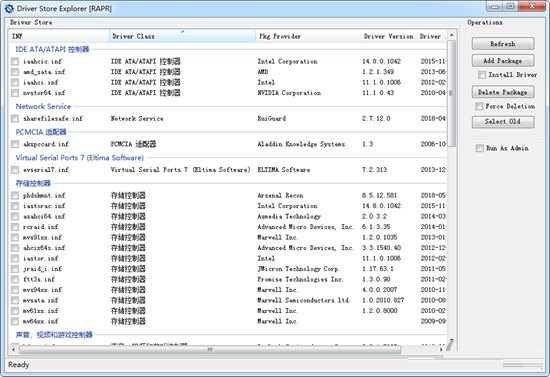Sort by the Driver Version column header

point(389,36)
